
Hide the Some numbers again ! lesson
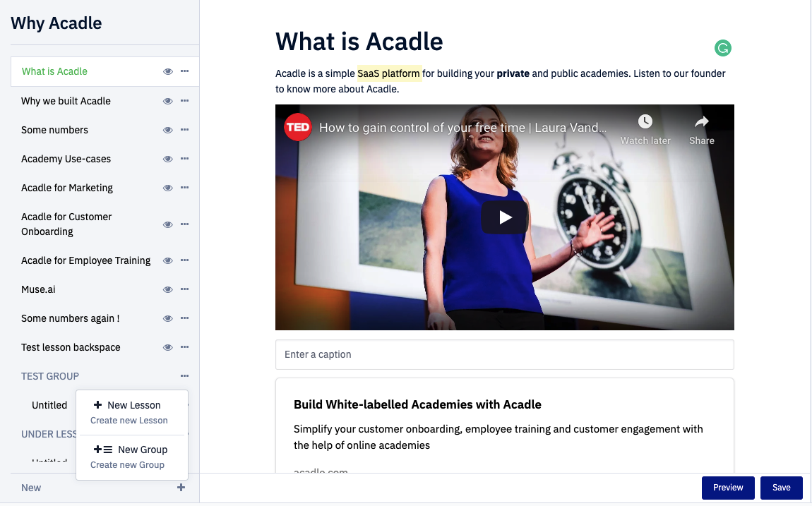[168, 319]
